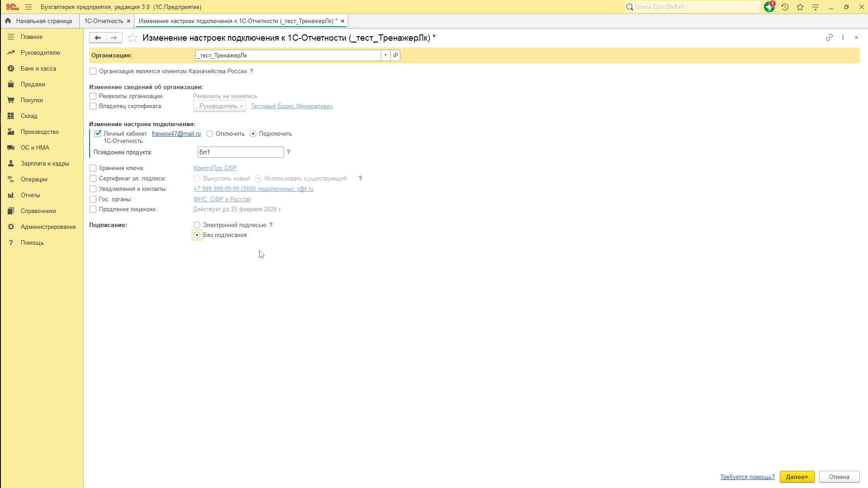Open Помощь section in sidebar
The height and width of the screenshot is (488, 868).
click(x=42, y=243)
